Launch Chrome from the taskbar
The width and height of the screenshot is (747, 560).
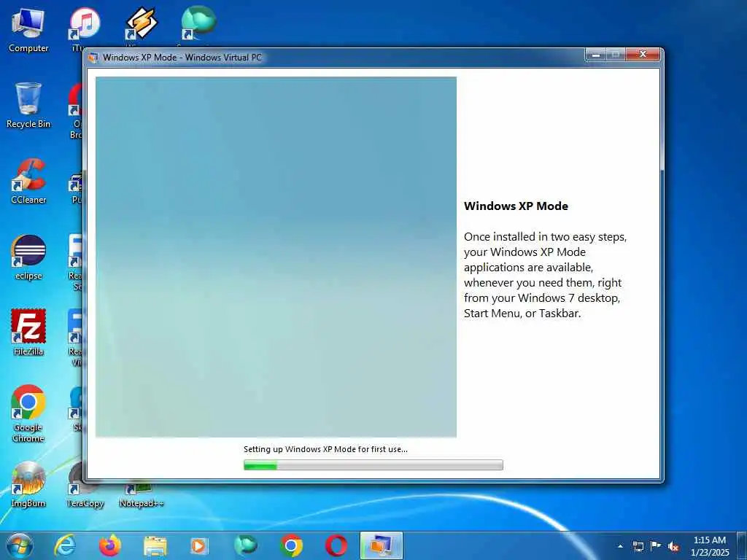(x=291, y=545)
